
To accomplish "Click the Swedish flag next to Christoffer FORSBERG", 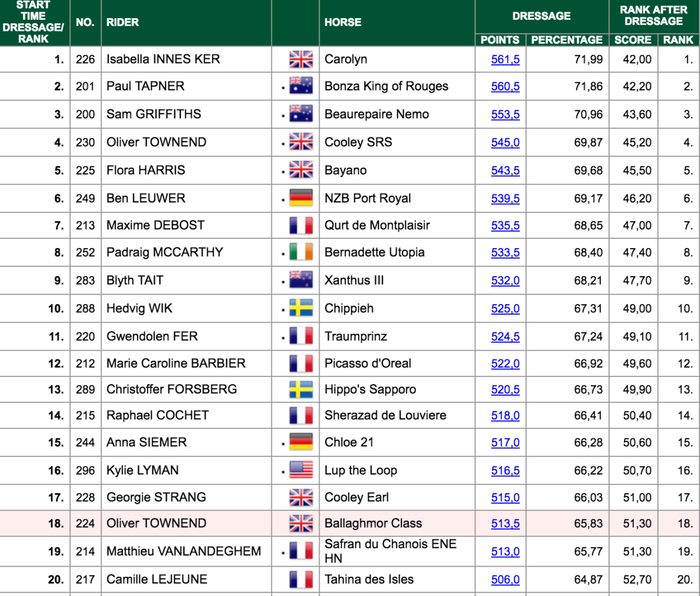I will tap(301, 389).
